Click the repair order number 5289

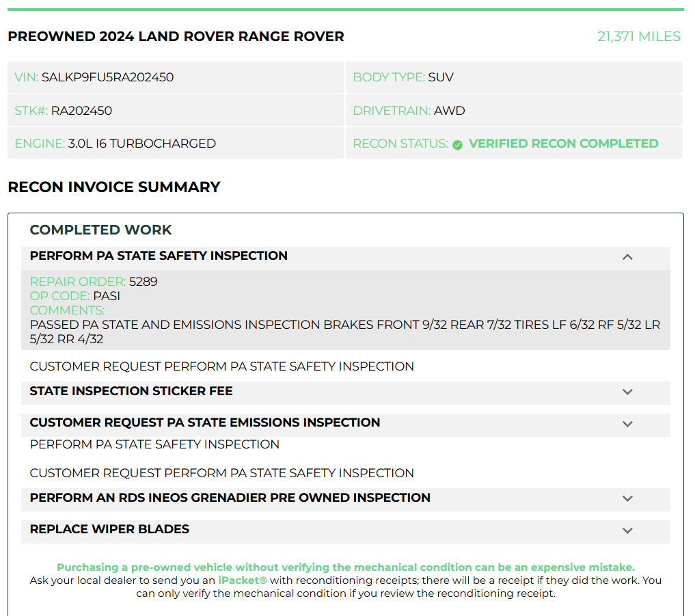[143, 282]
